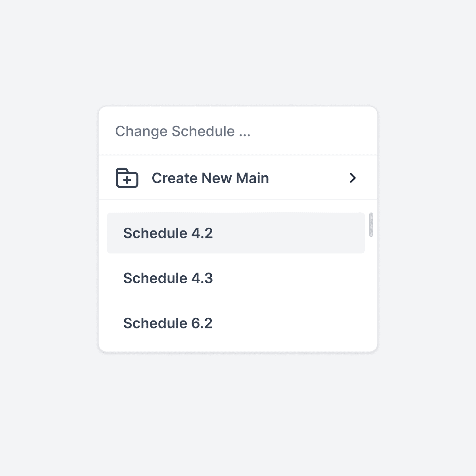Click the highlighted Schedule 4.2 row

tap(236, 233)
